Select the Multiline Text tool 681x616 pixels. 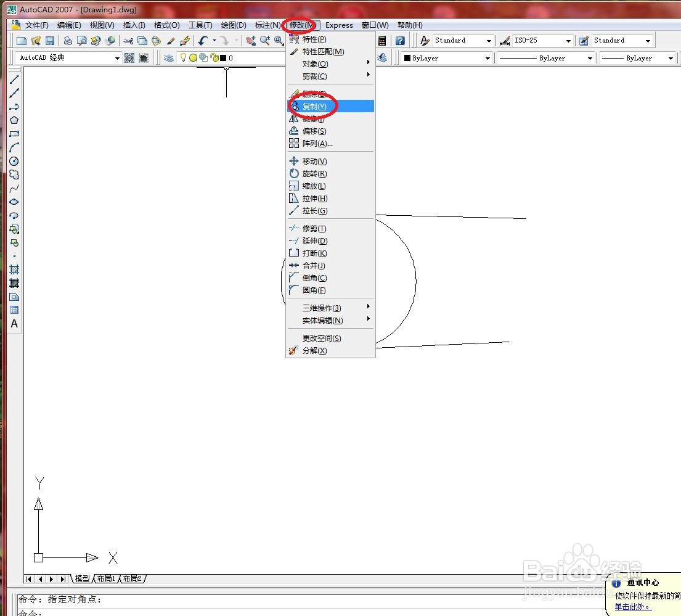point(14,324)
